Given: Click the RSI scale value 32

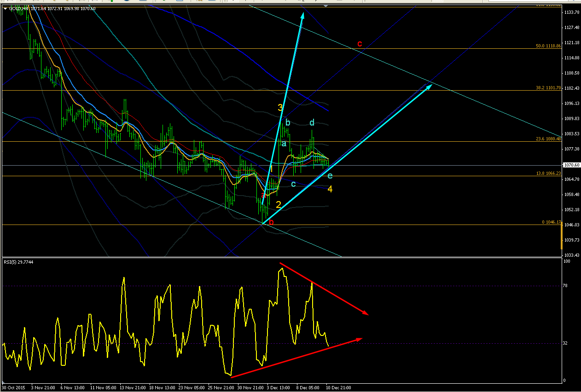Looking at the screenshot, I should [566, 343].
